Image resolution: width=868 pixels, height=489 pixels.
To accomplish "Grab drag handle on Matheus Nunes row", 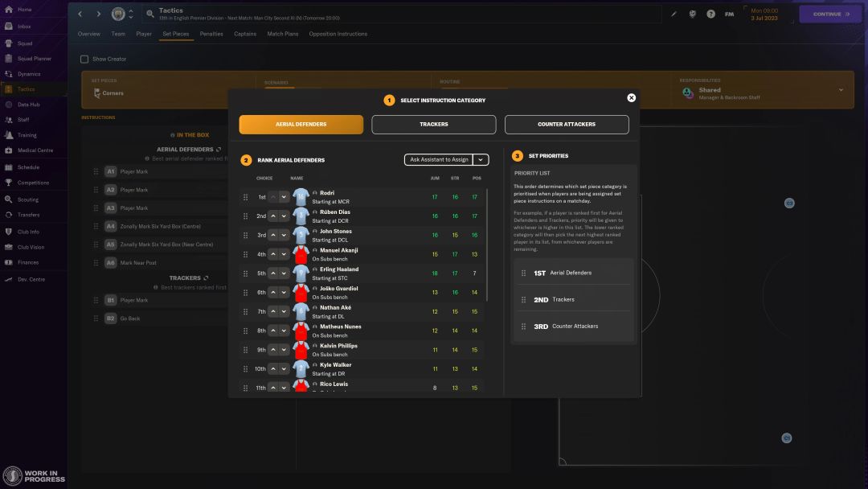I will [x=245, y=331].
